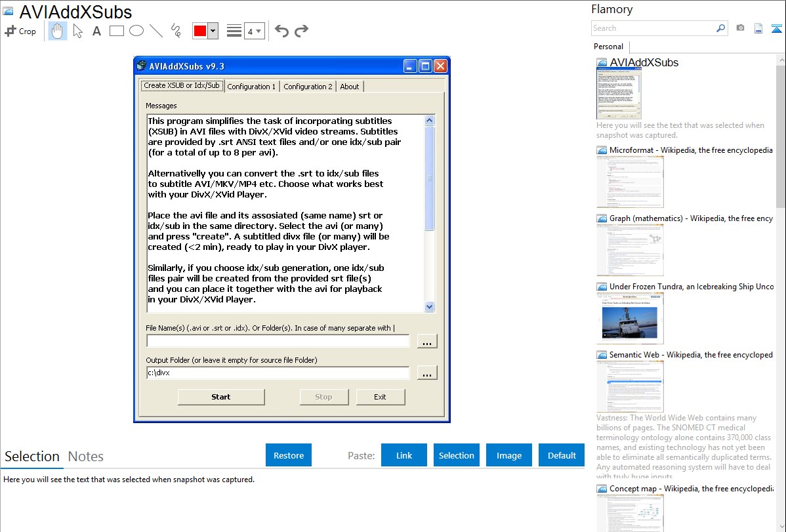Click the Messages scrollbar up arrow

coord(429,120)
